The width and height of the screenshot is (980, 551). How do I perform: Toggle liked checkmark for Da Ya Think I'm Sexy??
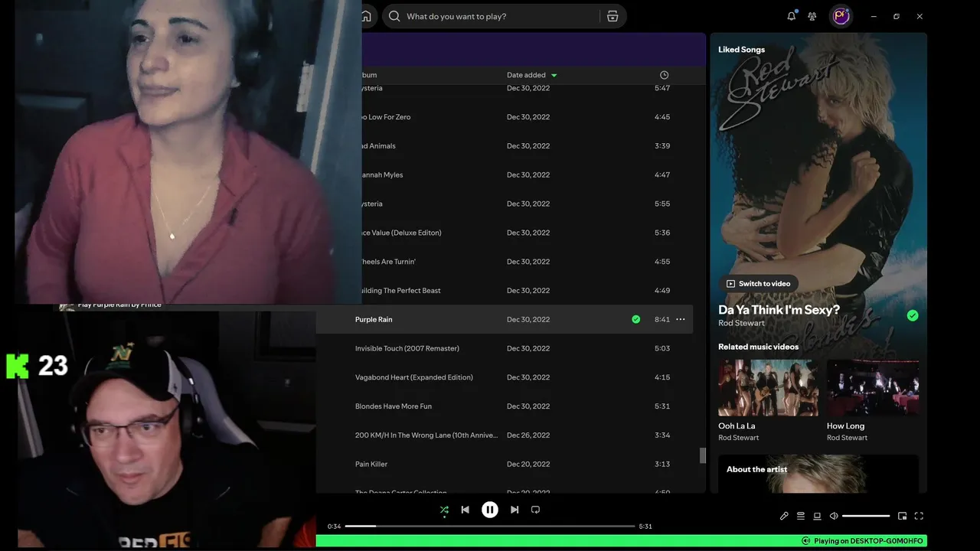(913, 315)
